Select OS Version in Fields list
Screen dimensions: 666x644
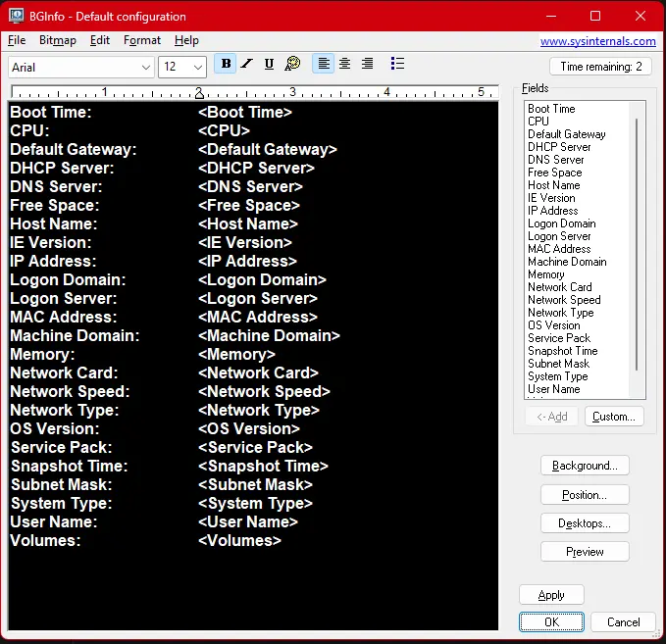(x=553, y=325)
